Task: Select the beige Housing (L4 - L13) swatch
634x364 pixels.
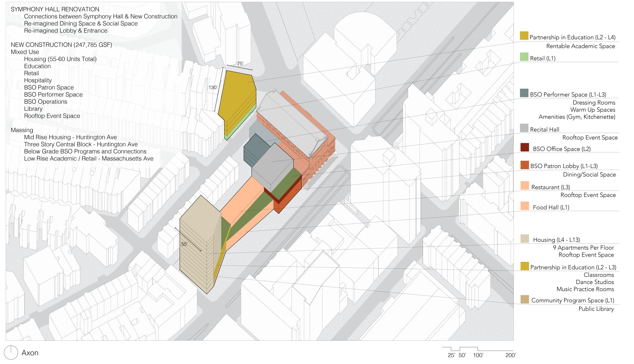Action: (x=524, y=238)
